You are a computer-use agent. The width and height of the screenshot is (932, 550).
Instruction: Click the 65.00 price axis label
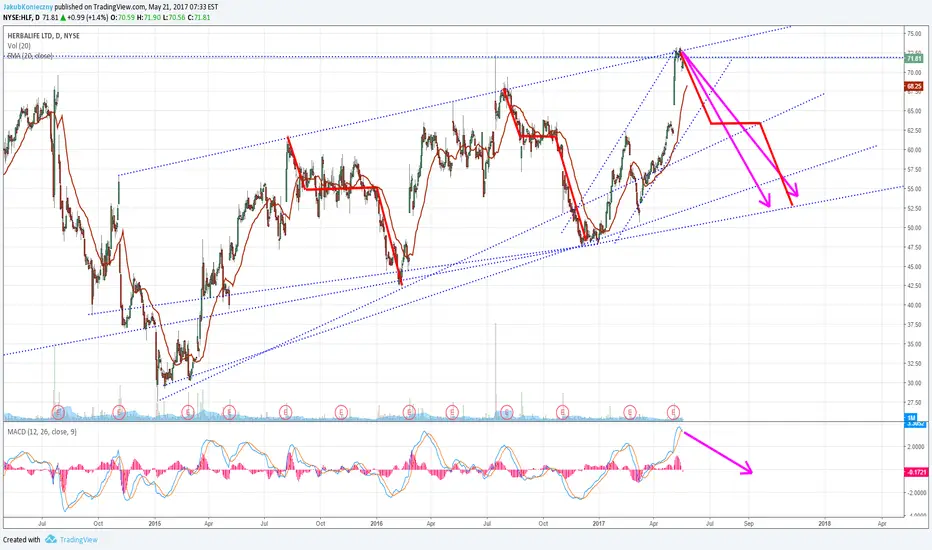pyautogui.click(x=914, y=111)
